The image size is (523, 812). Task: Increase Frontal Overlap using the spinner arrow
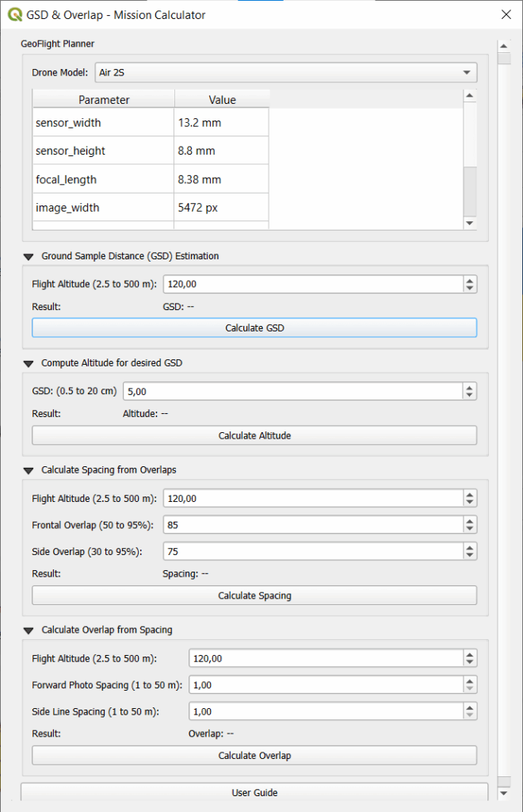click(470, 520)
